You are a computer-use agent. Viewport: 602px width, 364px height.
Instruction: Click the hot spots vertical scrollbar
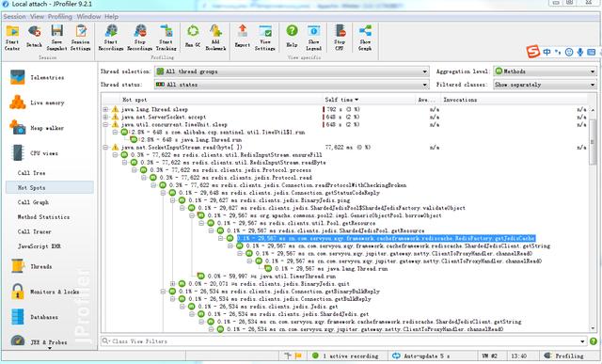click(593, 142)
